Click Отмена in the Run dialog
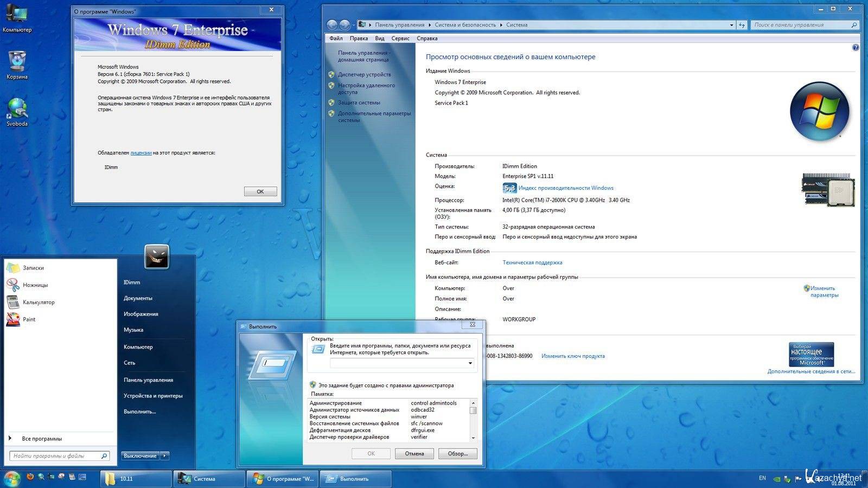This screenshot has height=488, width=868. (x=414, y=454)
